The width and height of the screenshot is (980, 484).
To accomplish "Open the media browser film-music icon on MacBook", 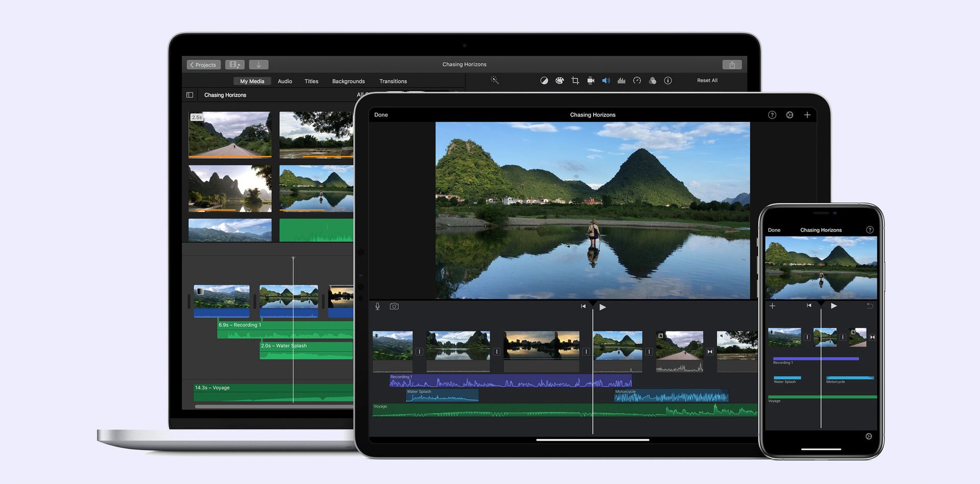I will pyautogui.click(x=235, y=65).
